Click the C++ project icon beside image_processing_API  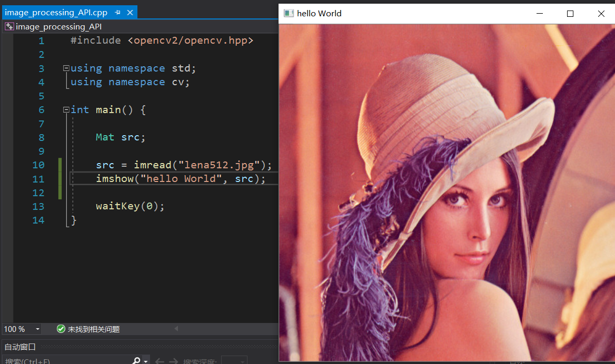pos(9,27)
